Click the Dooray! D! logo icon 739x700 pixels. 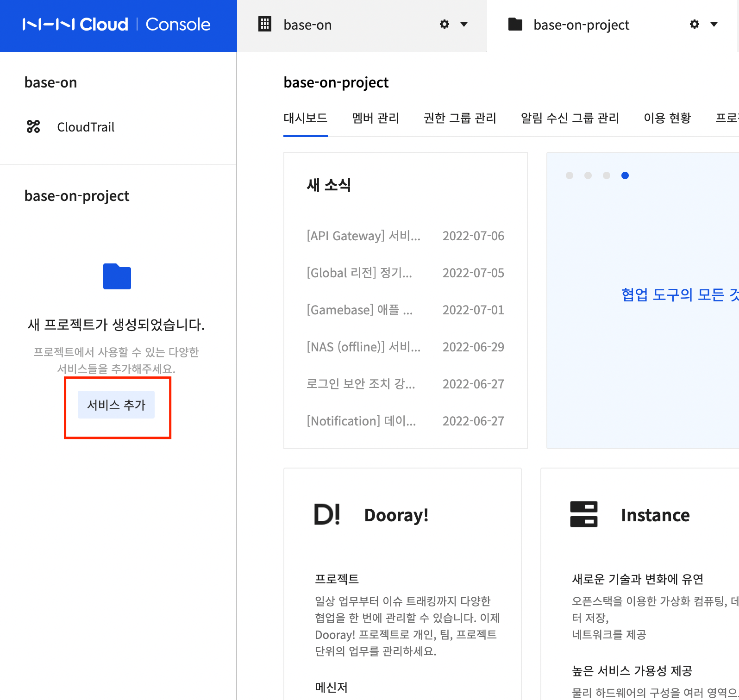[327, 514]
